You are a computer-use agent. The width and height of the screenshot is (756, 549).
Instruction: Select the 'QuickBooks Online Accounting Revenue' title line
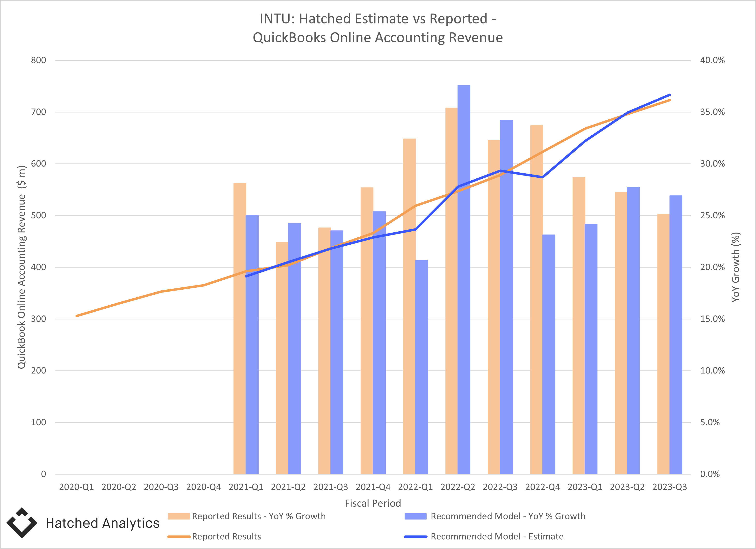tap(378, 37)
